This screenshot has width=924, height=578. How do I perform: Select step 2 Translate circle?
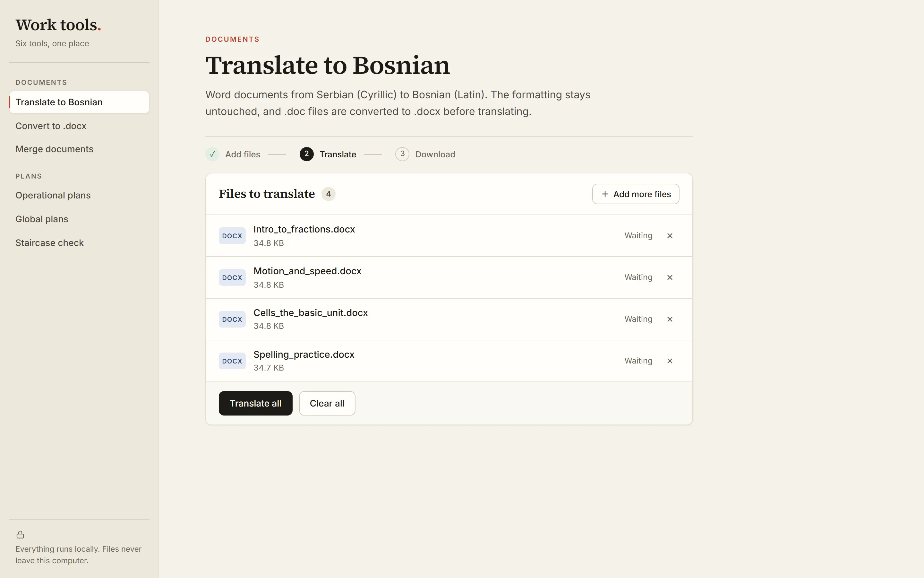coord(307,154)
